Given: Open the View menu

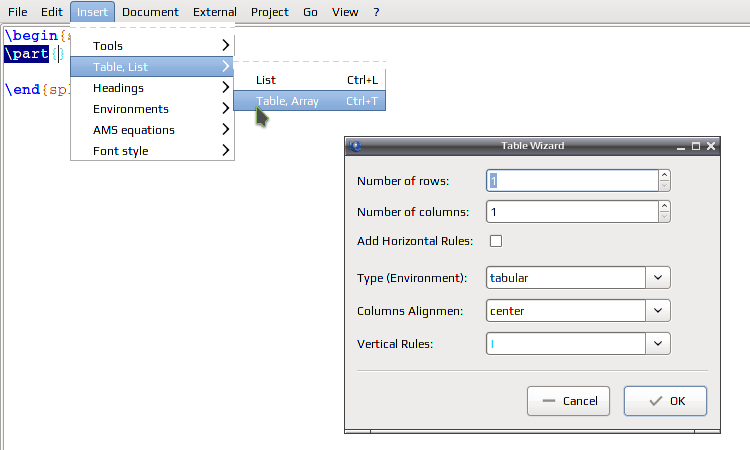Looking at the screenshot, I should pos(345,12).
